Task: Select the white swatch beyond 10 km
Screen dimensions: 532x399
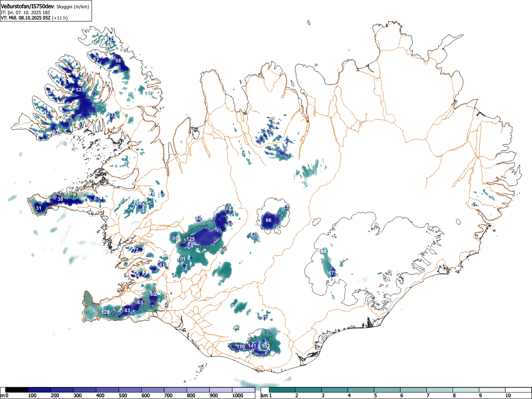Action: click(518, 390)
